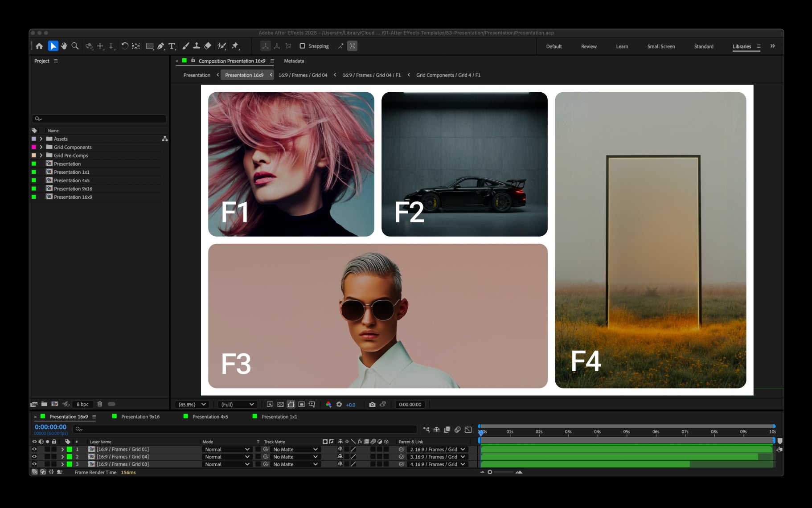Image resolution: width=812 pixels, height=508 pixels.
Task: Toggle the Snapping checkbox
Action: [x=302, y=46]
